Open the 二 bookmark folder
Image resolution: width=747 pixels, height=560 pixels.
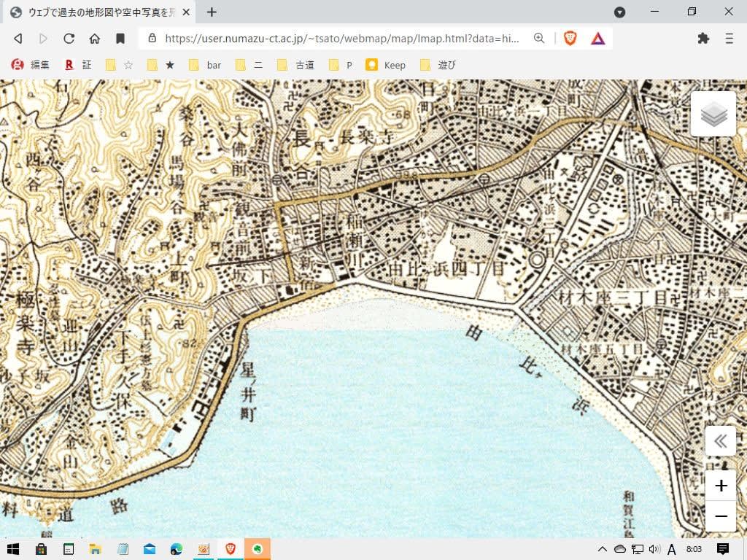pyautogui.click(x=249, y=65)
